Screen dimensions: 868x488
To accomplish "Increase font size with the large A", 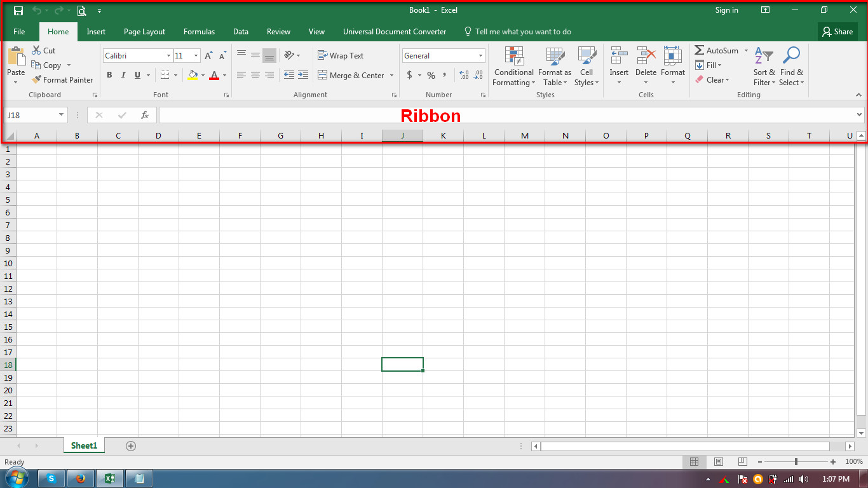I will tap(208, 56).
